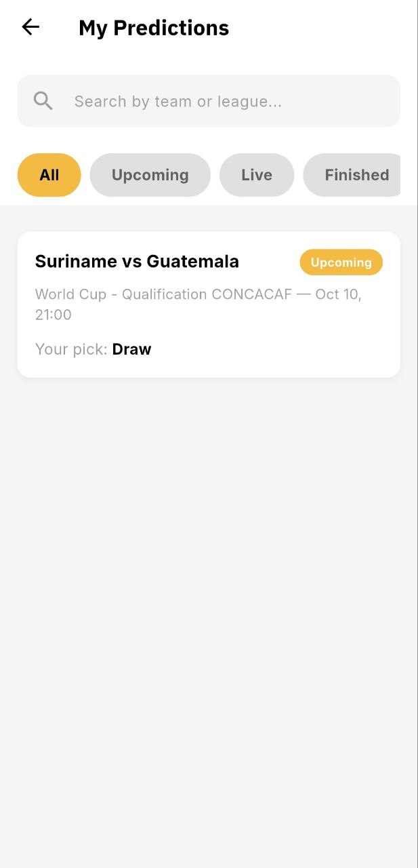Click the yellow Upcoming status badge on card
Viewport: 418px width, 868px height.
(x=341, y=262)
